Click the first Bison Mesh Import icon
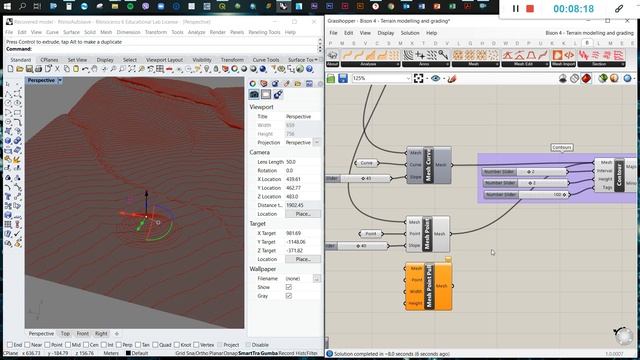Image resolution: width=640 pixels, height=360 pixels. tap(557, 55)
